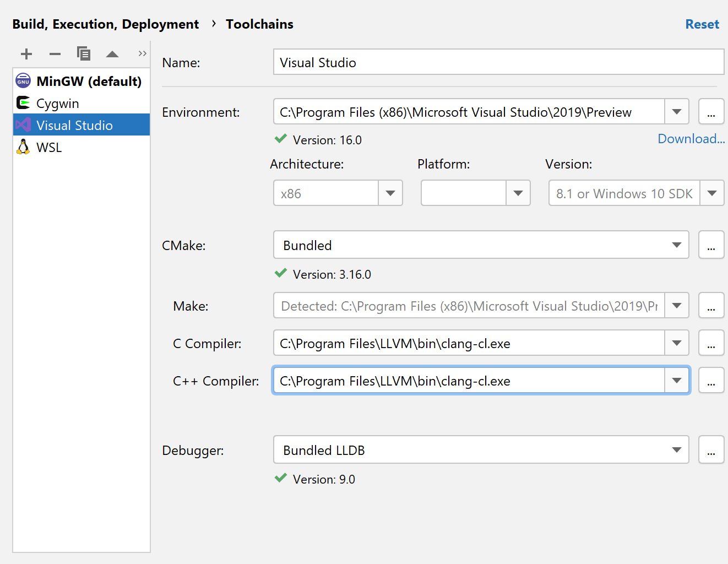Open Make dropdown arrow
Screen dimensions: 728x564
click(x=677, y=305)
